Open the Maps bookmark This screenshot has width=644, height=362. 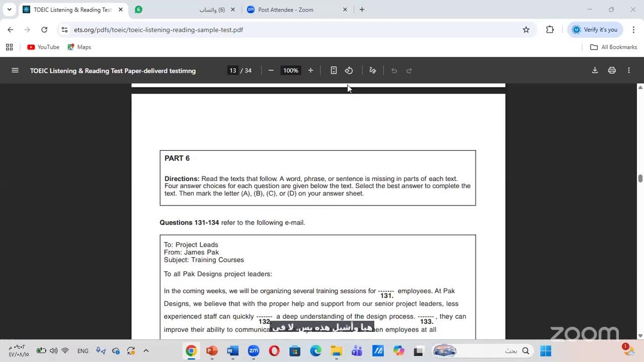(79, 47)
